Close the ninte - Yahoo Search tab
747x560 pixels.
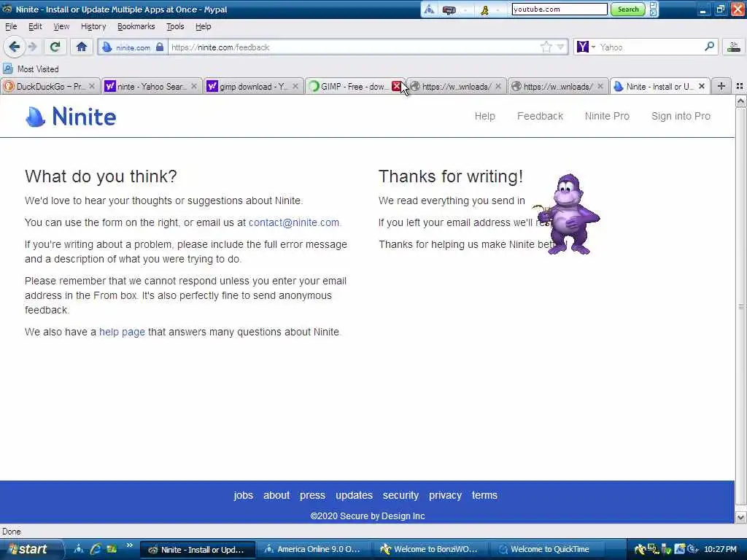tap(194, 86)
